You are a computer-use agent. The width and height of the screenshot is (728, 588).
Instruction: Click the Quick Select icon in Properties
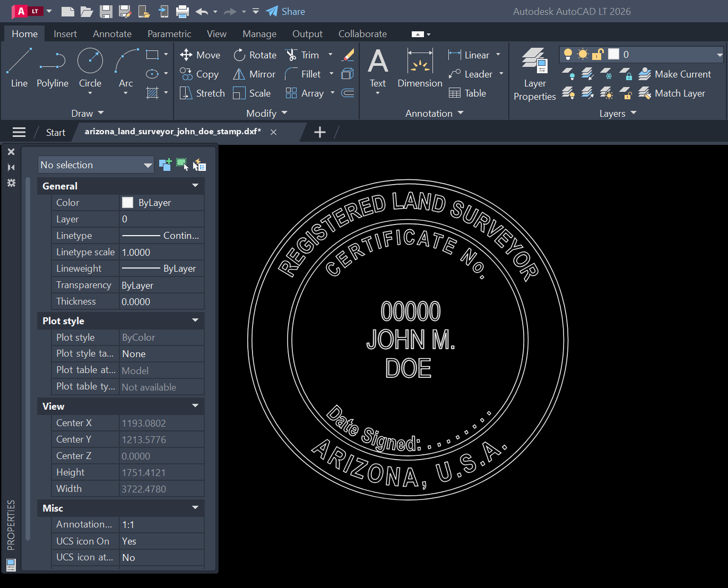pos(200,165)
